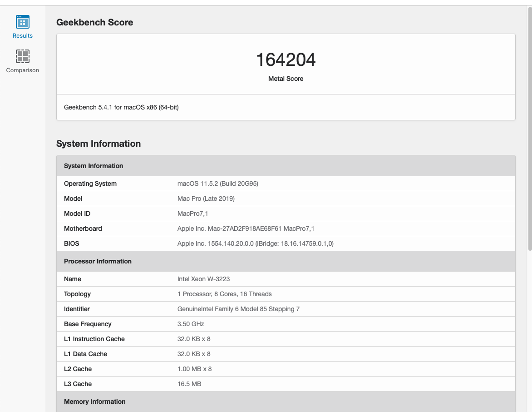Click the 1.00 MB x 8 value
This screenshot has height=412, width=532.
(194, 369)
